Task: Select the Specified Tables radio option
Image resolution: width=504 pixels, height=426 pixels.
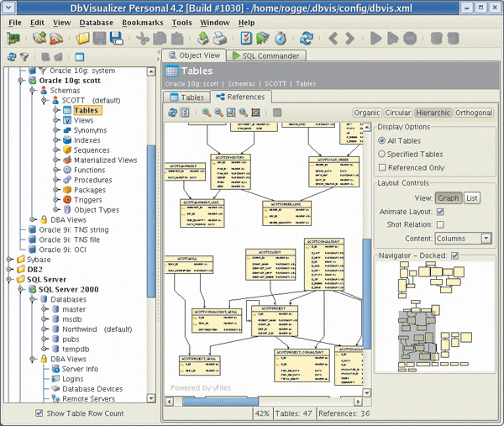Action: coord(381,154)
